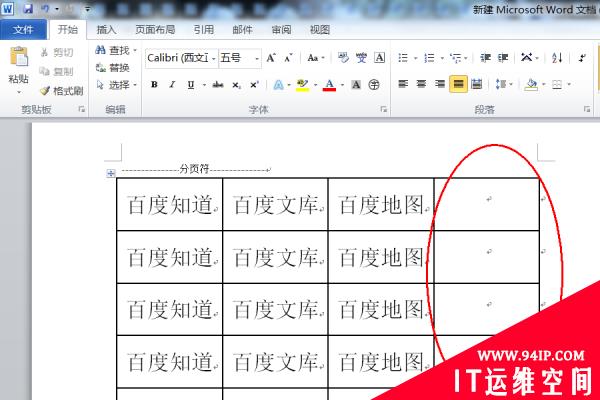Screen dimensions: 600x400
Task: Click the Bullets list icon
Action: (403, 58)
